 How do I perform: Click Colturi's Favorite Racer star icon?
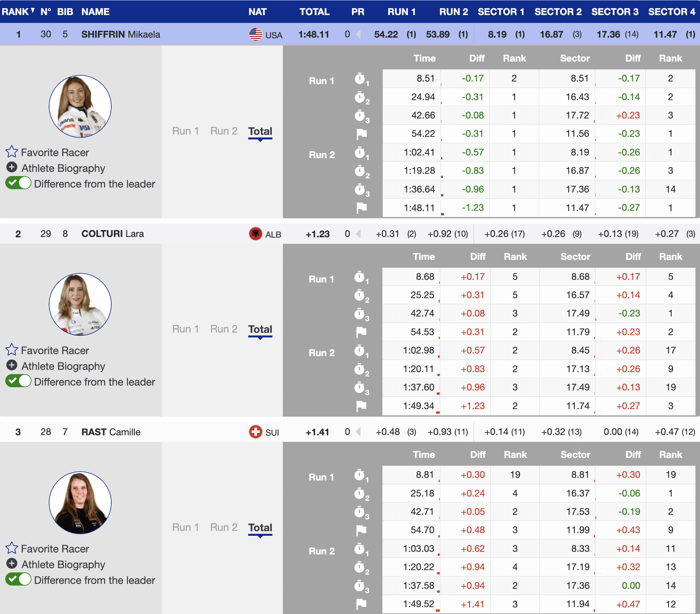(x=12, y=350)
